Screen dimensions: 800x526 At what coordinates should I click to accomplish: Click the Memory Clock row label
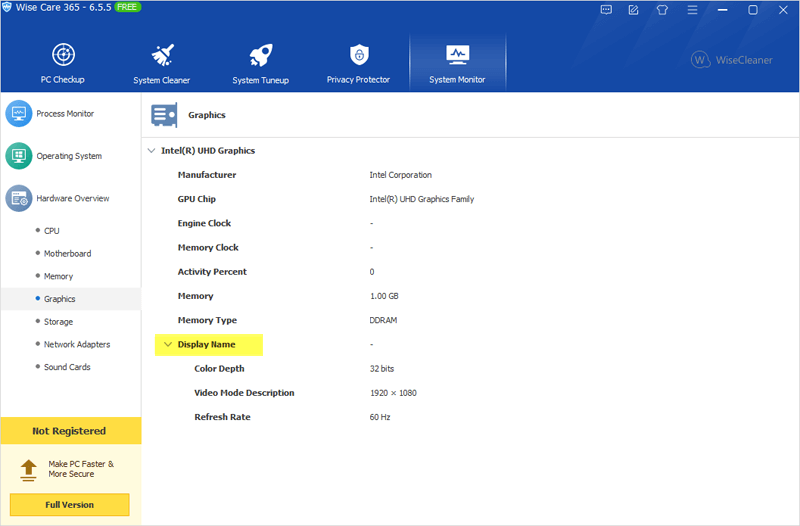click(x=208, y=247)
